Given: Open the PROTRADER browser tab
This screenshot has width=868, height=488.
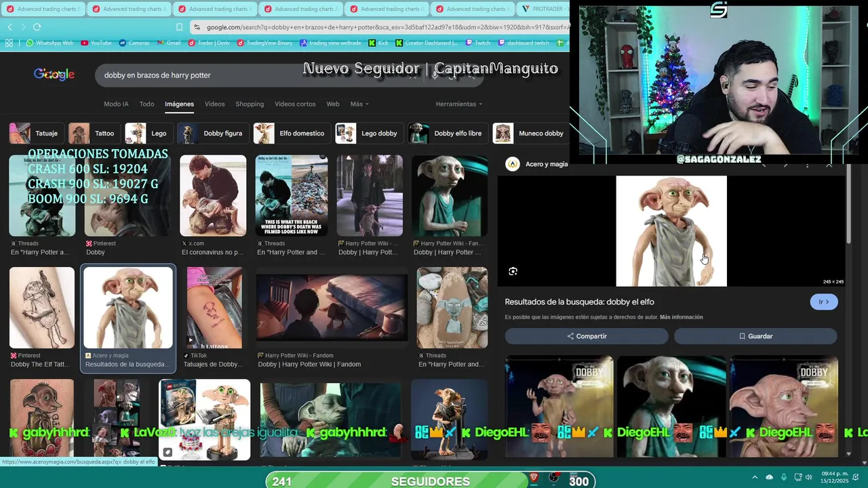Looking at the screenshot, I should (544, 9).
